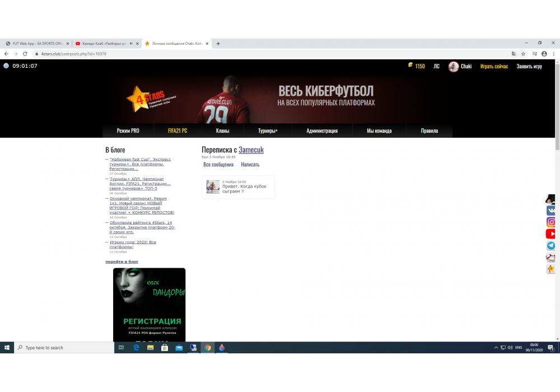Click the Кубок Пандоры registration banner
Viewport: 560px width, 392px height.
point(149,304)
